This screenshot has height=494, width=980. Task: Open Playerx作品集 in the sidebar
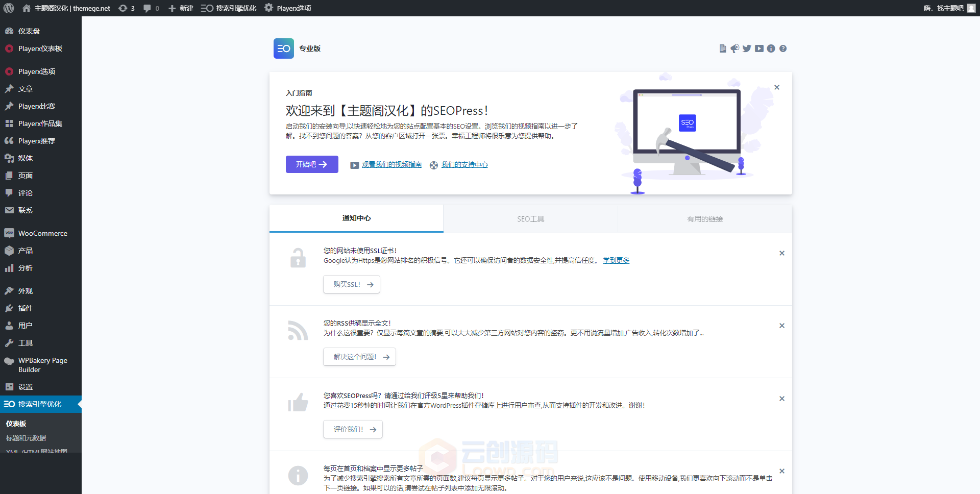click(x=41, y=123)
